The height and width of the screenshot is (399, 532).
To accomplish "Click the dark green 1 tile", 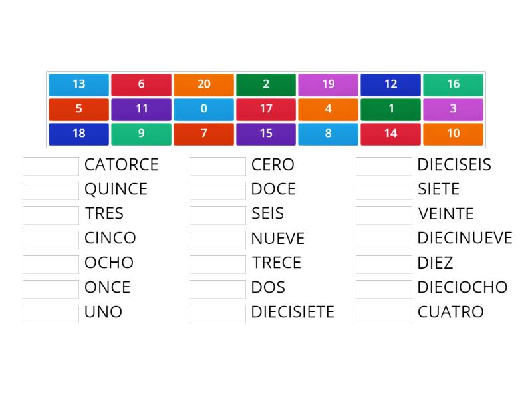I will click(390, 109).
